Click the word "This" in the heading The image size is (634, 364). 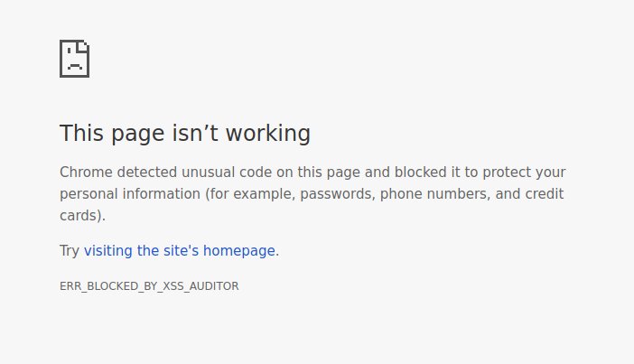coord(81,134)
